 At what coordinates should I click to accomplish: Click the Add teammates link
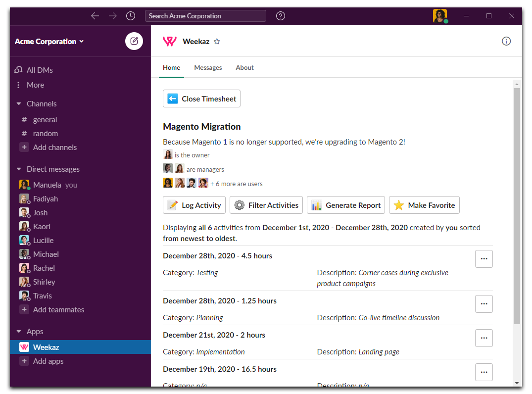(x=58, y=309)
